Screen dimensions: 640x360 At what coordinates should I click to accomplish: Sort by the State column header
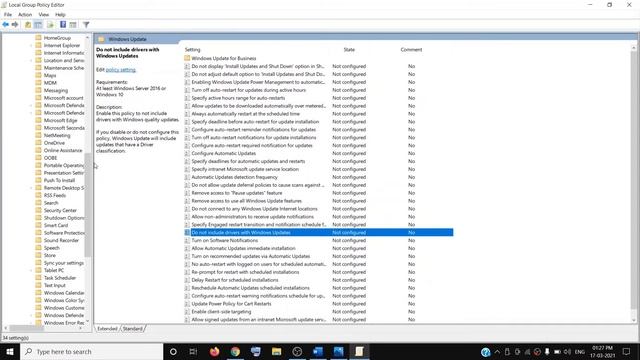(x=349, y=49)
